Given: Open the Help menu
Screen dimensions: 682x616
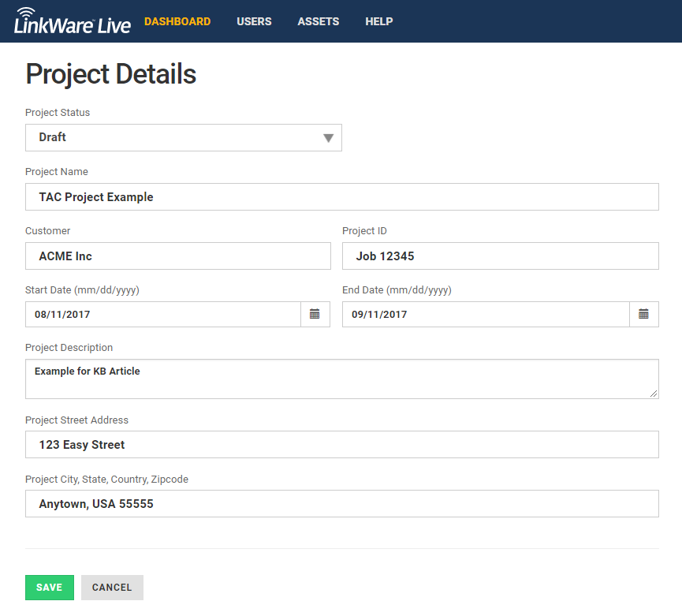Looking at the screenshot, I should [x=378, y=22].
